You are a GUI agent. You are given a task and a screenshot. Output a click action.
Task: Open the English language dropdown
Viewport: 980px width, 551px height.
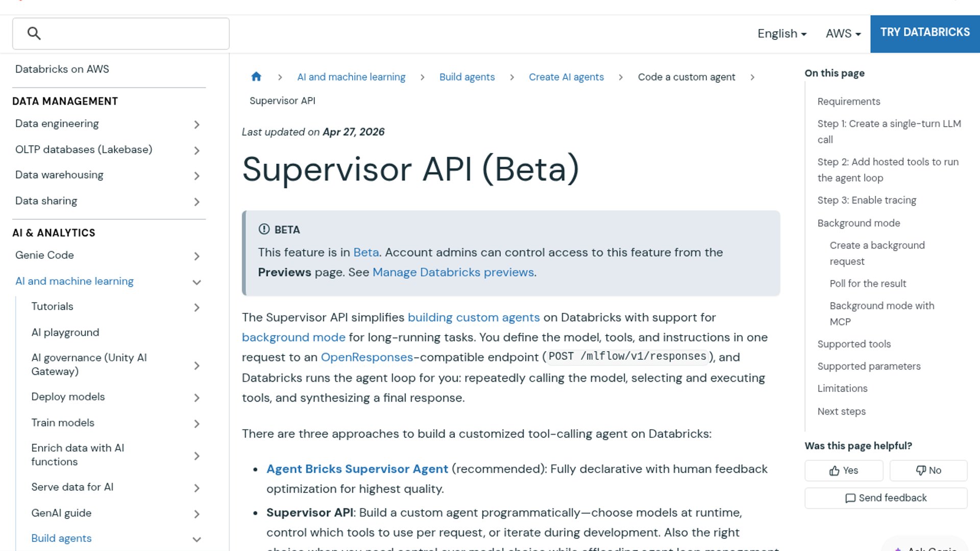tap(781, 34)
